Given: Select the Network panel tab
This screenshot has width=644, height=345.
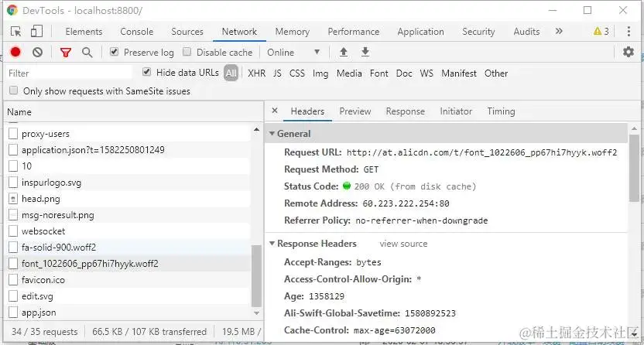Looking at the screenshot, I should 239,32.
